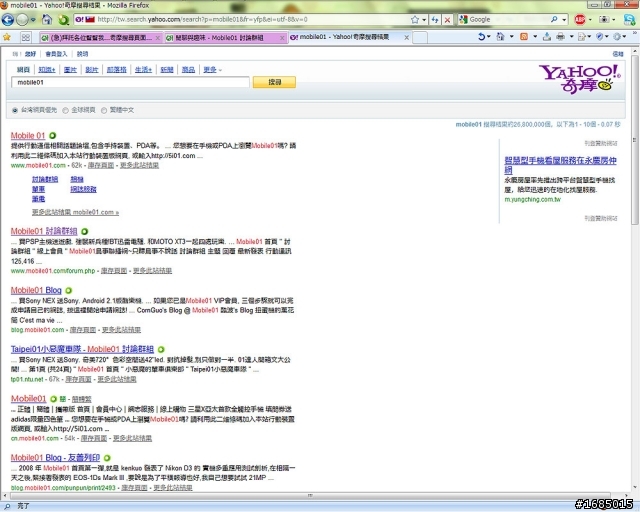
Task: Click the horizontal scrollbar at page bottom
Action: pyautogui.click(x=310, y=496)
